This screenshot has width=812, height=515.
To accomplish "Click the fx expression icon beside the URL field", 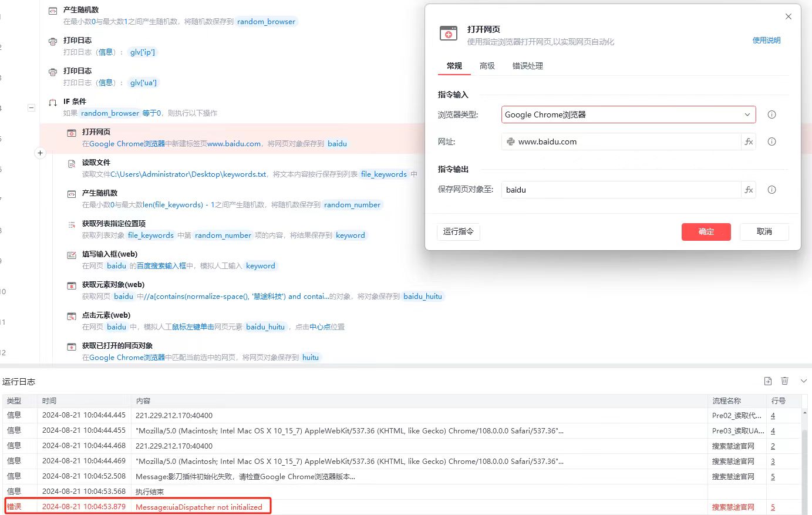I will [x=749, y=142].
